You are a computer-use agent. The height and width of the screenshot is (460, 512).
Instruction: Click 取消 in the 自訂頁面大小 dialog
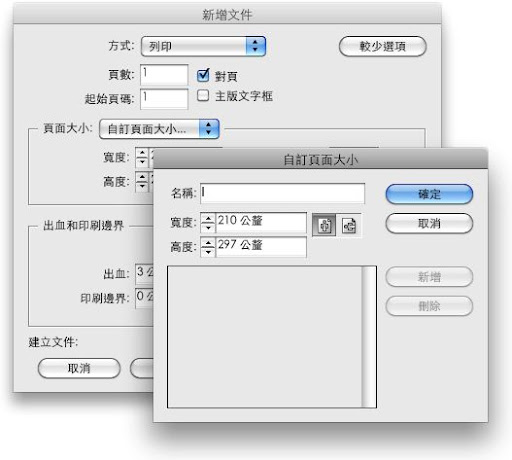[x=429, y=223]
